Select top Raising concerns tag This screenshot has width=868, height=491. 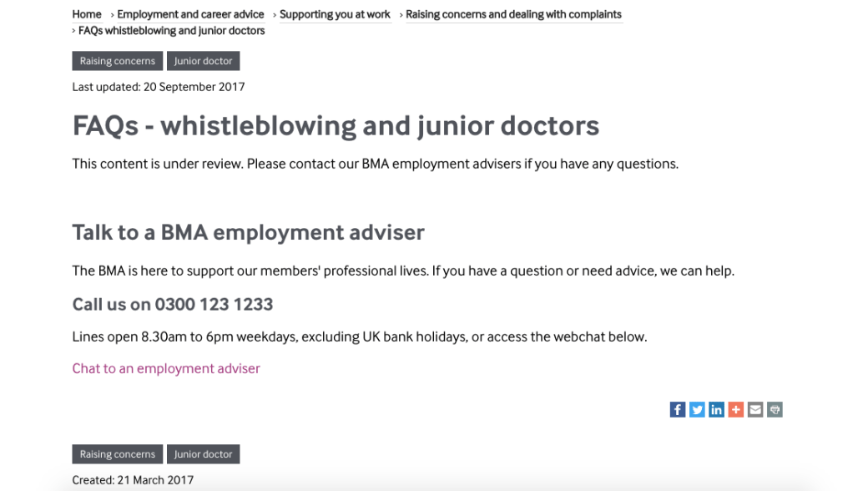point(118,61)
